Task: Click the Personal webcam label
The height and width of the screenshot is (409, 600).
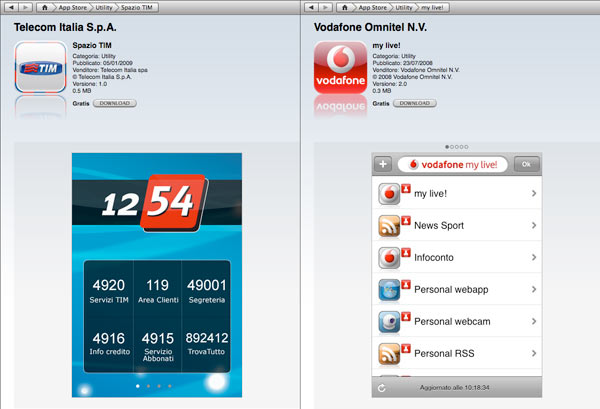Action: point(452,321)
